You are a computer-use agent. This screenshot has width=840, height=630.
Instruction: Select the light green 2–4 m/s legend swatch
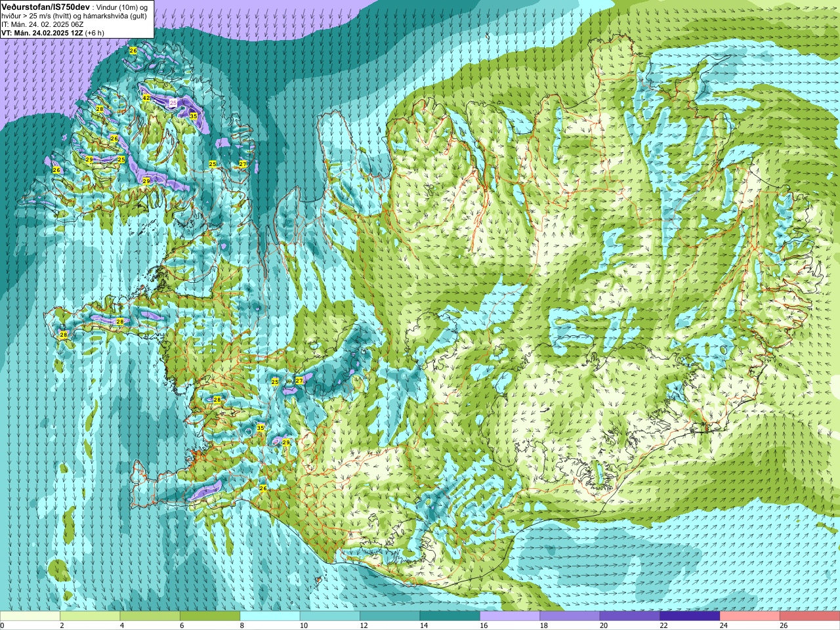pos(90,616)
